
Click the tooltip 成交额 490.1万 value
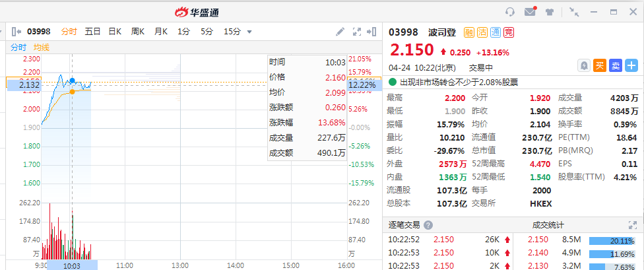331,153
